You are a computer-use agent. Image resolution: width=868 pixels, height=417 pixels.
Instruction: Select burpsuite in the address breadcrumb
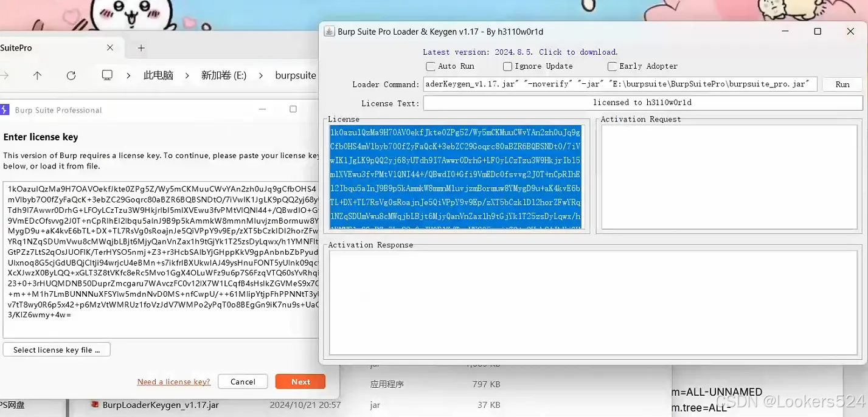click(296, 75)
